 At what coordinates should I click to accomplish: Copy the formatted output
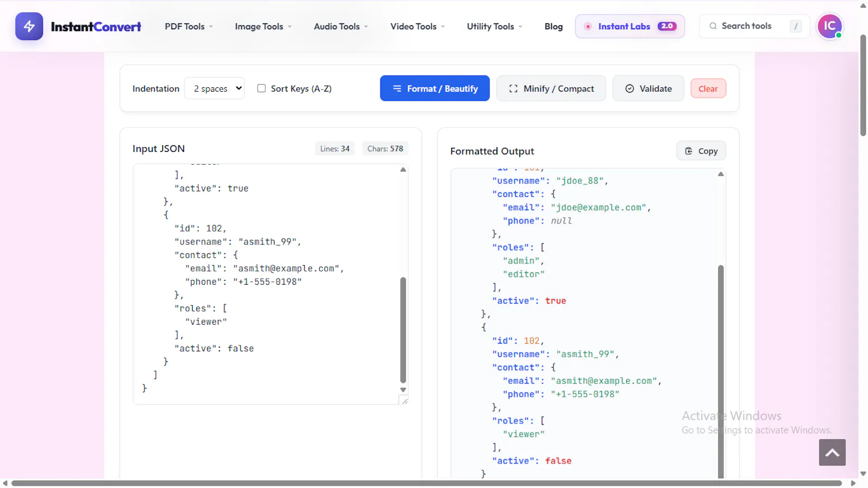click(701, 151)
